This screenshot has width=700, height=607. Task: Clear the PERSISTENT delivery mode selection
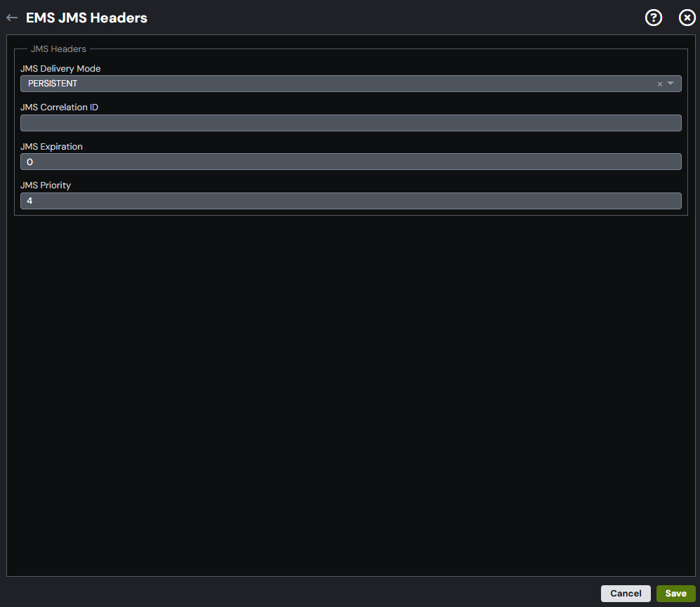[659, 84]
